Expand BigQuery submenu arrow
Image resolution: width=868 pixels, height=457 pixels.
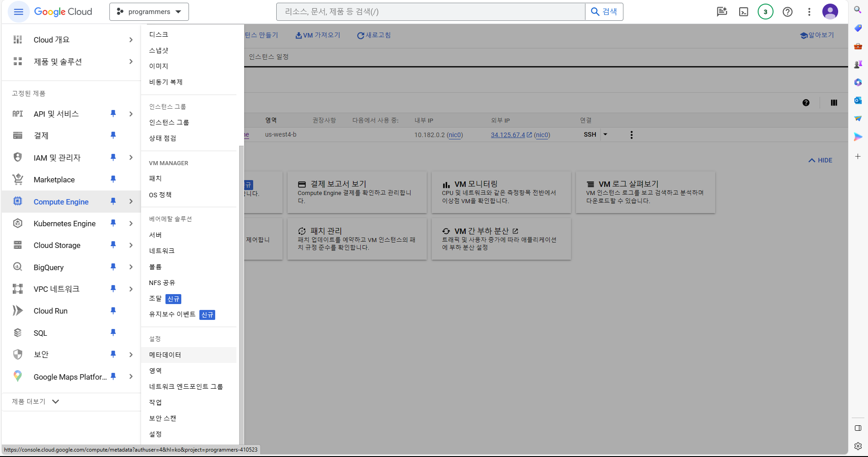click(x=131, y=267)
